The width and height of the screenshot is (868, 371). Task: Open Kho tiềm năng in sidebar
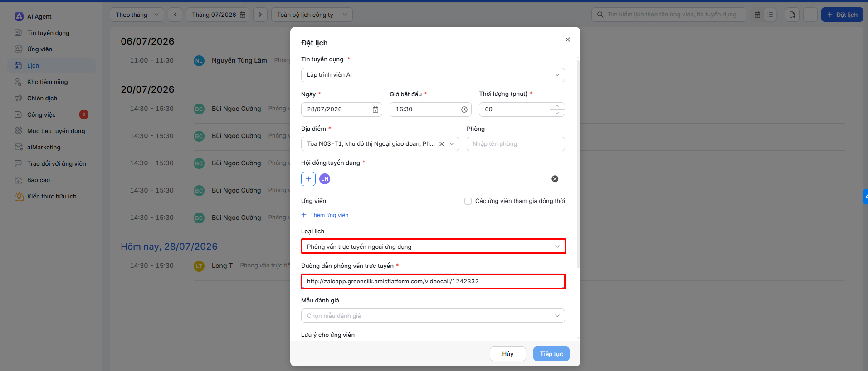[47, 82]
